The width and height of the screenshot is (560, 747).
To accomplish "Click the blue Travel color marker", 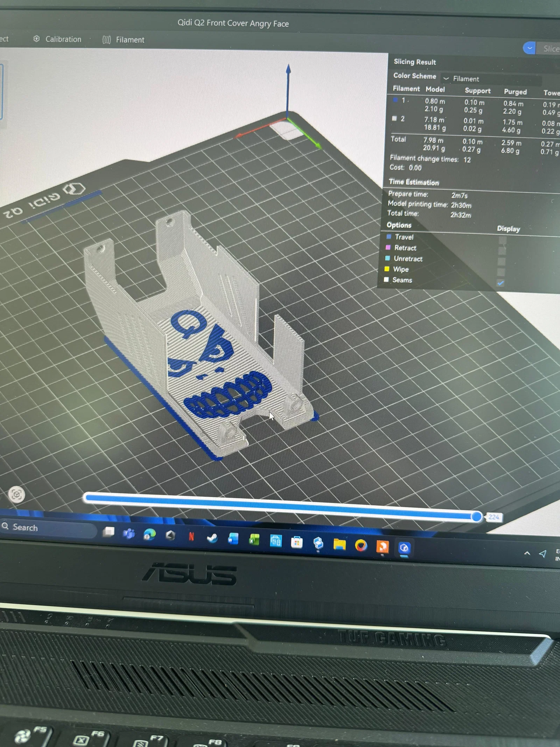I will (388, 237).
